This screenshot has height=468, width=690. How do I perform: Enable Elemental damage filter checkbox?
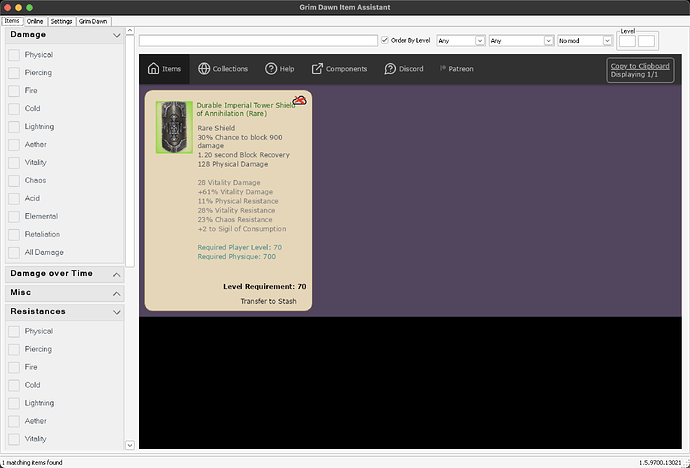pyautogui.click(x=14, y=217)
